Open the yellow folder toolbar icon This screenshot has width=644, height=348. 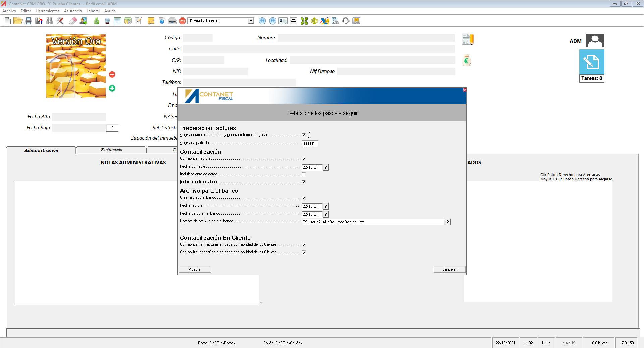(x=18, y=21)
